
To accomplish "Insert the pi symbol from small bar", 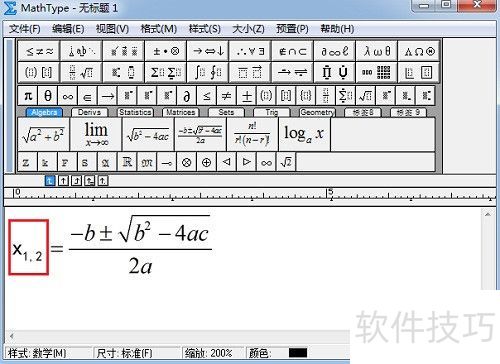I will (x=28, y=96).
